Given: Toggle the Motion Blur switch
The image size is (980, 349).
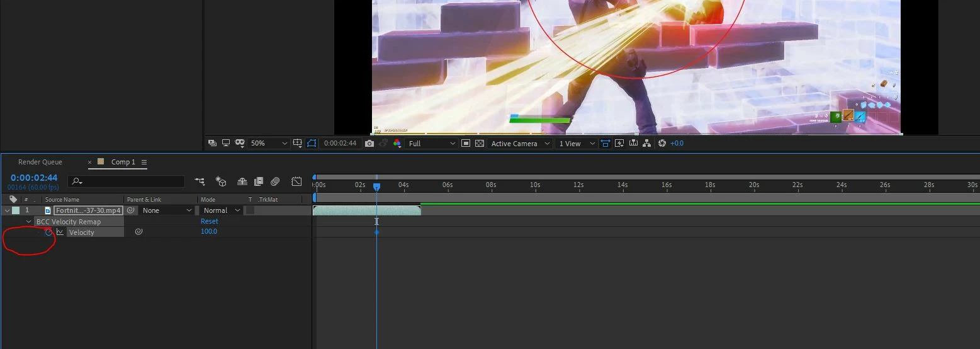Looking at the screenshot, I should click(x=275, y=181).
